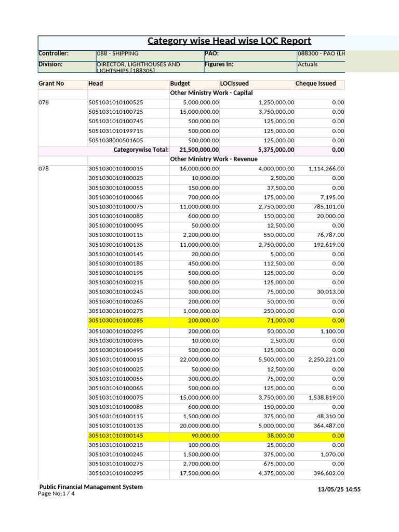Click the timestamp 13/05/25 14:55
The width and height of the screenshot is (399, 532).
(339, 489)
